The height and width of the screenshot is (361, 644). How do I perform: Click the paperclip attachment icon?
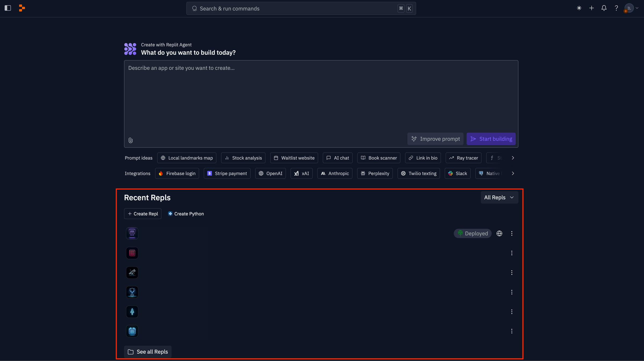[x=130, y=140]
